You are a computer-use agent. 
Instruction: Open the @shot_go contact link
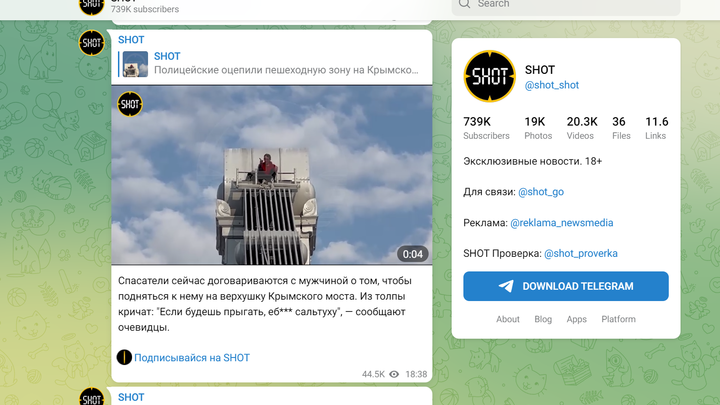[x=541, y=192]
